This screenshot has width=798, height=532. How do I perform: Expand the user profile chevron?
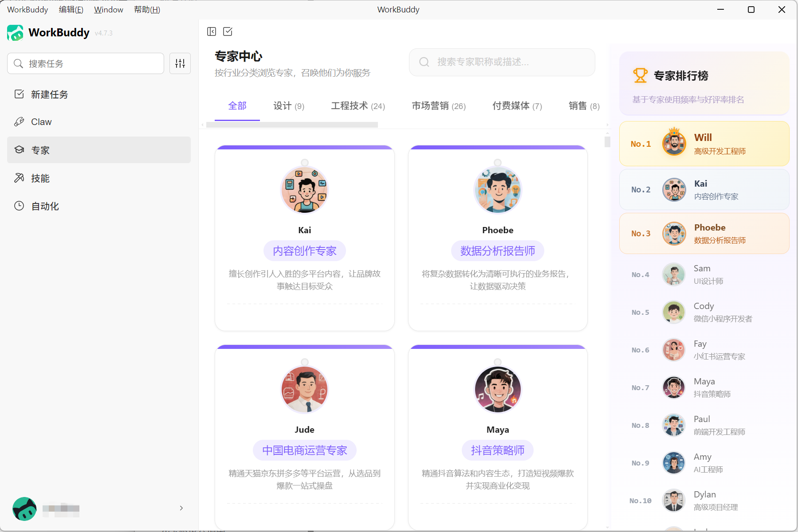(x=181, y=508)
